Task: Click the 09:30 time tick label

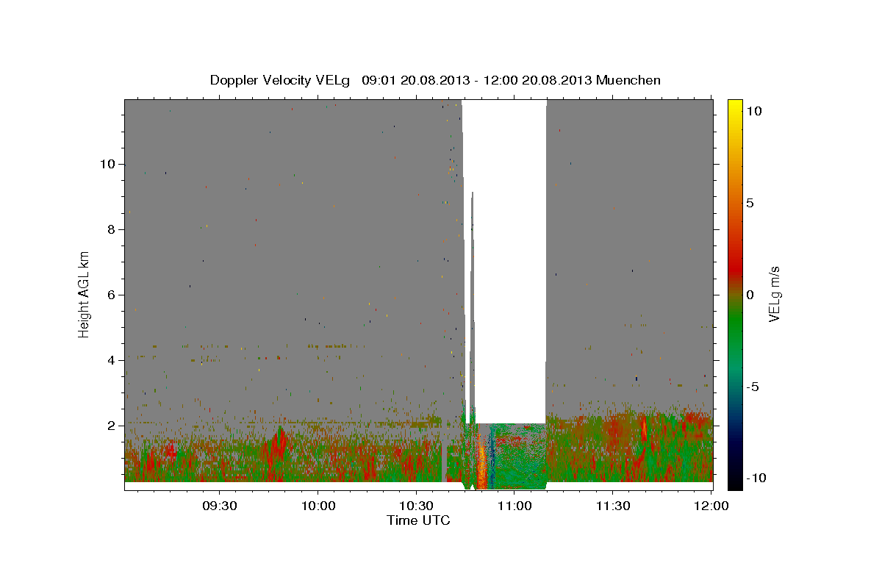Action: coord(220,506)
